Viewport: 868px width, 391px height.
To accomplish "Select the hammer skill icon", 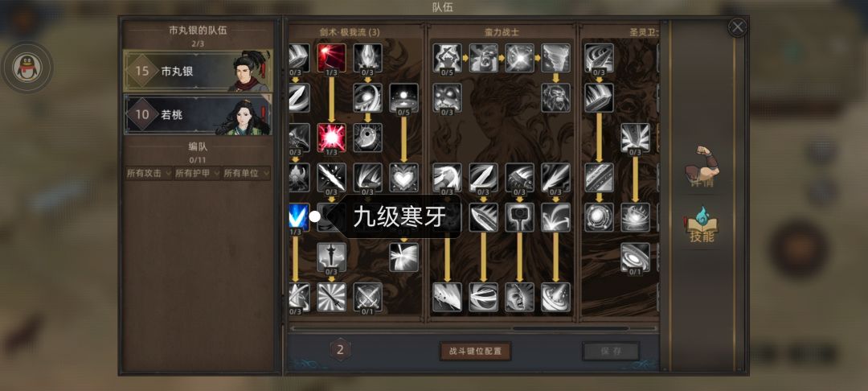I will coord(519,217).
